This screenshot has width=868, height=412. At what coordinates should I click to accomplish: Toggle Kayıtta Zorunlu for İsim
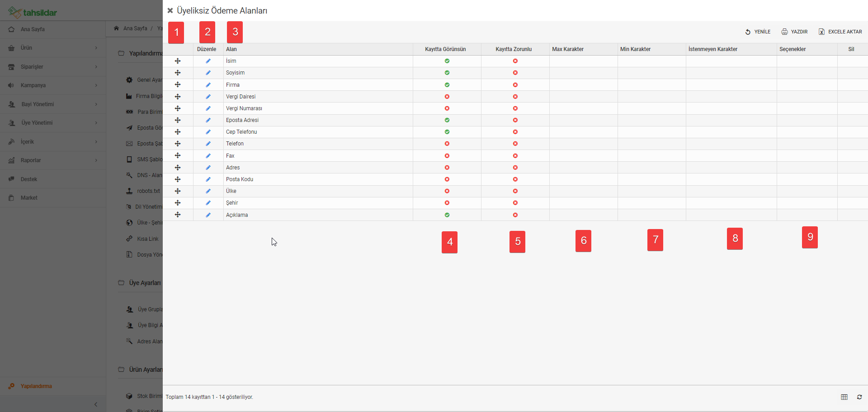point(515,61)
